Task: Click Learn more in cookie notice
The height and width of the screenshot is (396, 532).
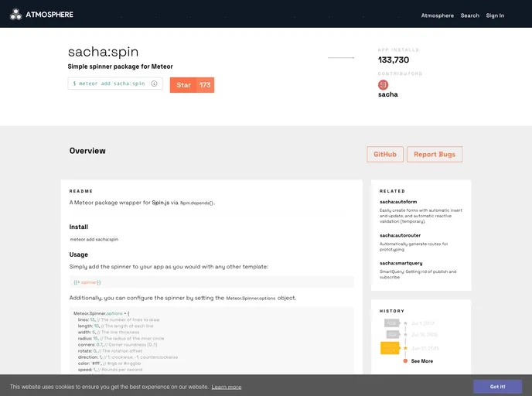Action: (227, 387)
